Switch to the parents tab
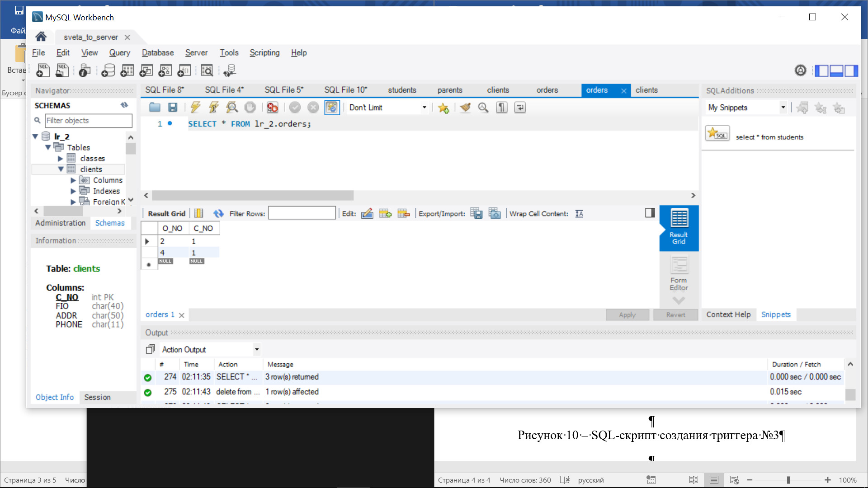This screenshot has width=868, height=488. (450, 90)
